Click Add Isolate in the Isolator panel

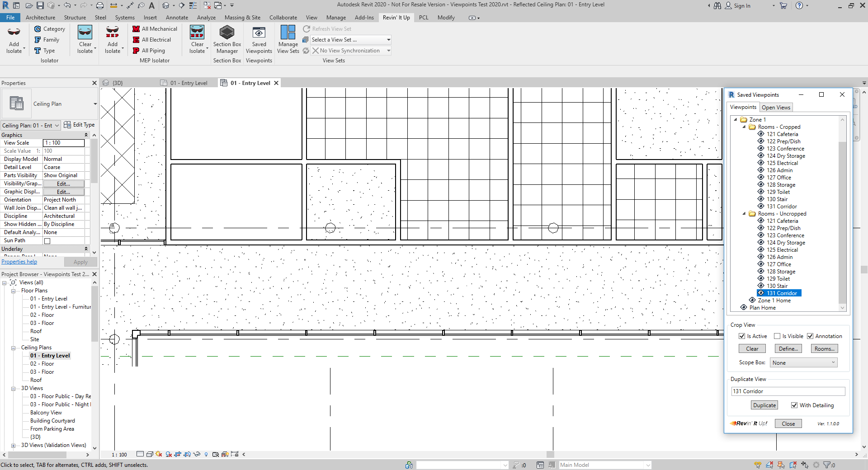pyautogui.click(x=14, y=40)
